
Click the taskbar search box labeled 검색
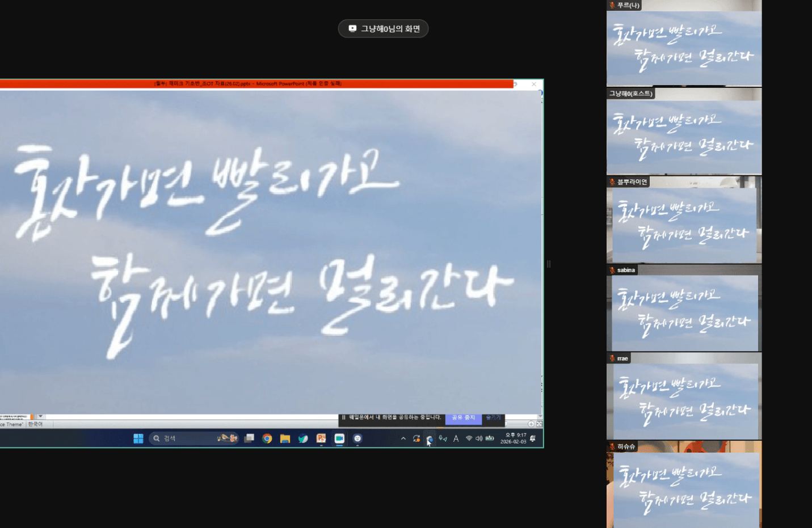(x=193, y=438)
